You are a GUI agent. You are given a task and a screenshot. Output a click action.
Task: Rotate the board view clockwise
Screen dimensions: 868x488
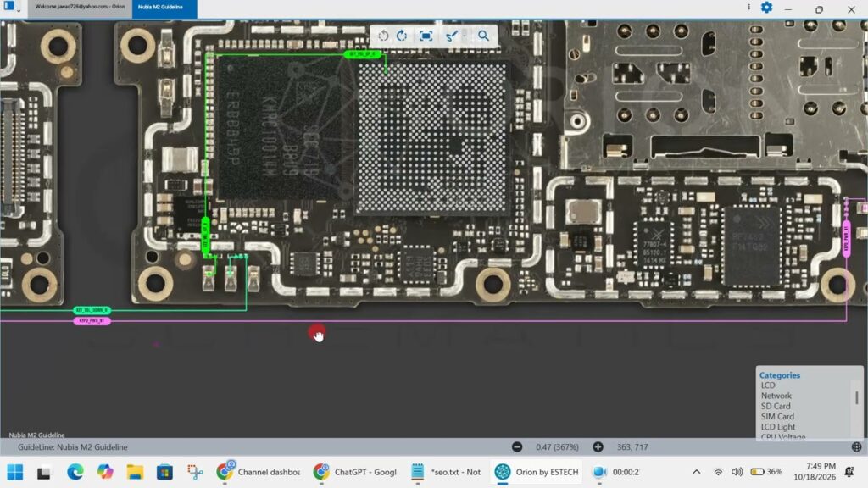[x=402, y=36]
